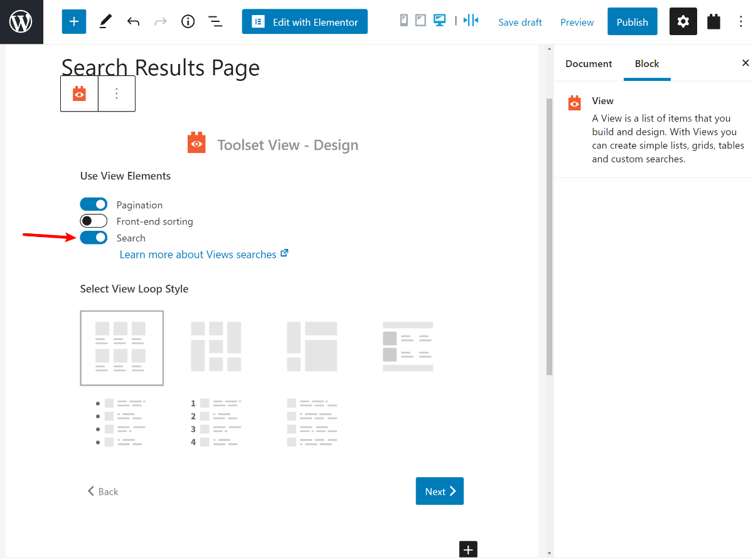Enable the Front-end sorting toggle
This screenshot has width=753, height=560.
(93, 221)
